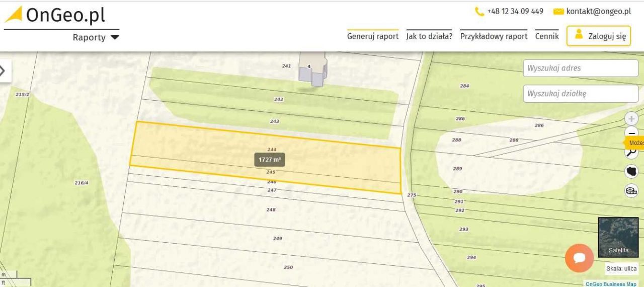Click the Zaloguj się button
Viewport: 644px width, 287px height.
click(599, 36)
